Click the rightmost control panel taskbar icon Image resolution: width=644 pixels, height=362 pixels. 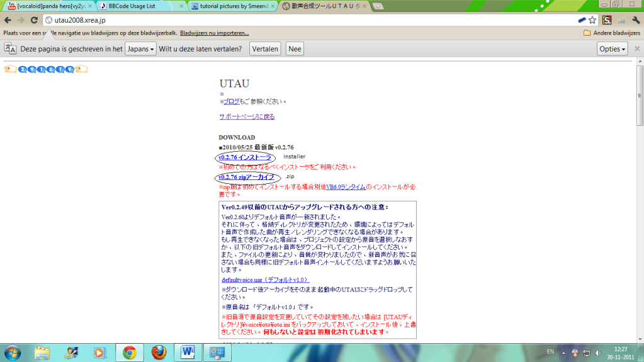pyautogui.click(x=217, y=353)
